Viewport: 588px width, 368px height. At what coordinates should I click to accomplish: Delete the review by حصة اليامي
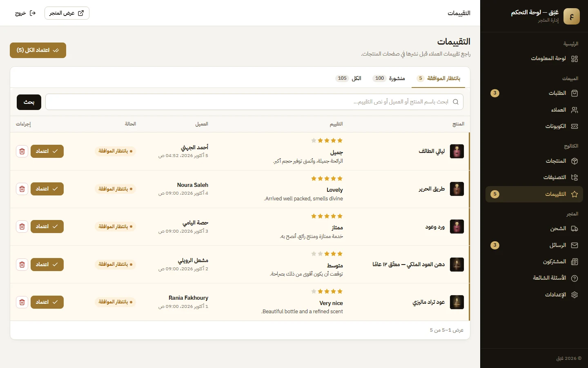coord(22,227)
